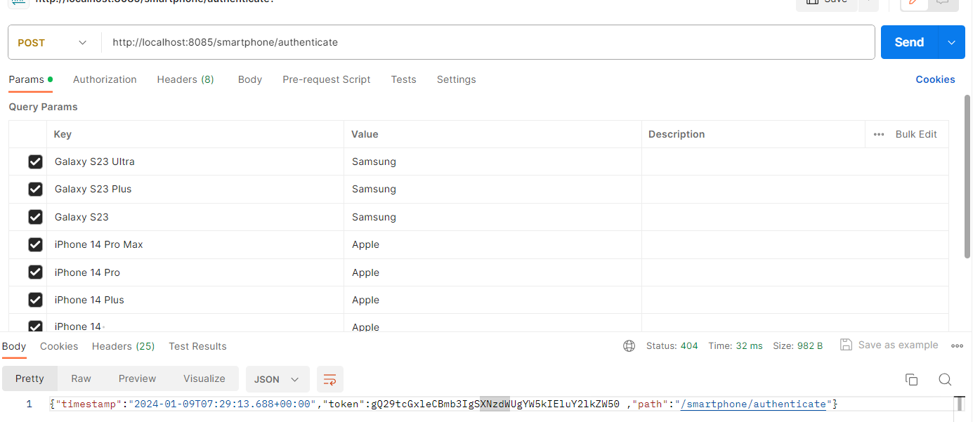Click the Time: 32 ms indicator

click(x=735, y=345)
